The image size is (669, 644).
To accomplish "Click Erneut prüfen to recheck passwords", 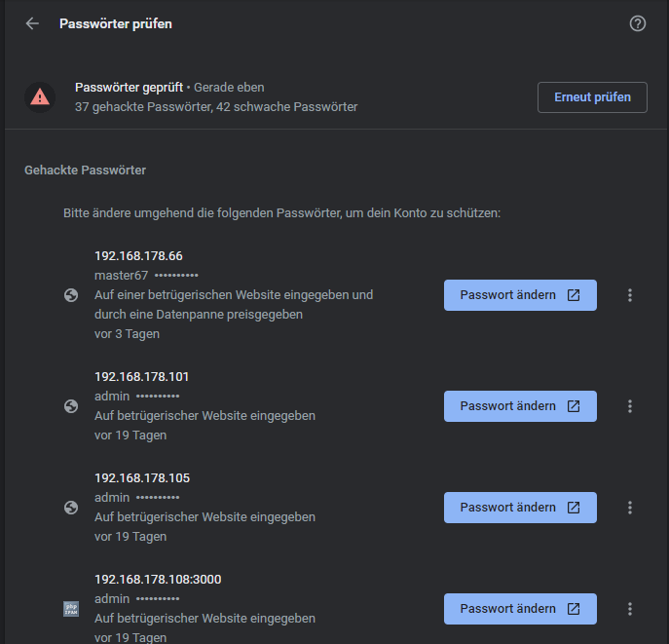I will [592, 97].
